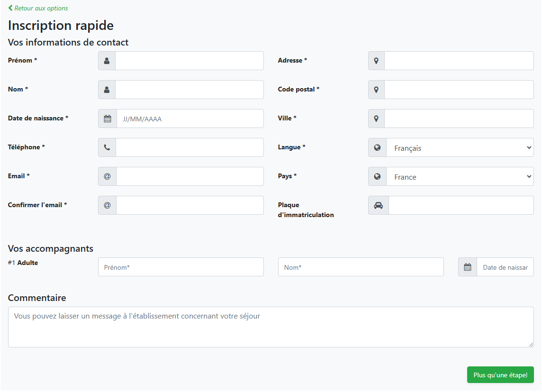The width and height of the screenshot is (542, 392).
Task: Open the Langue dropdown showing Français
Action: pyautogui.click(x=460, y=148)
